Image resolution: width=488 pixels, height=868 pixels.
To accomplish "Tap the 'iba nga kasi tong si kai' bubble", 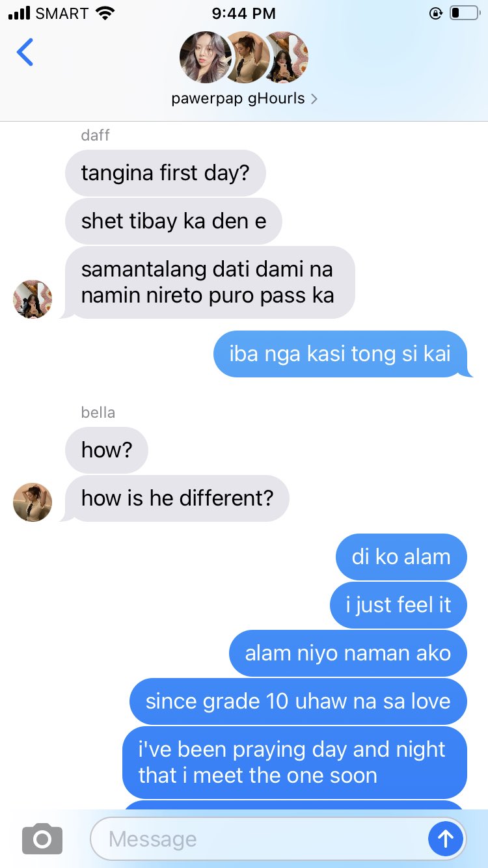I will [x=340, y=354].
